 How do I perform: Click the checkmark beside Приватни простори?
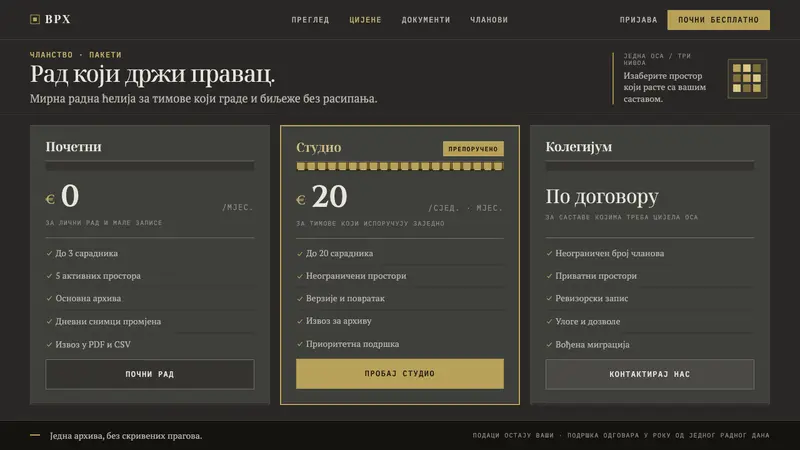pos(549,276)
